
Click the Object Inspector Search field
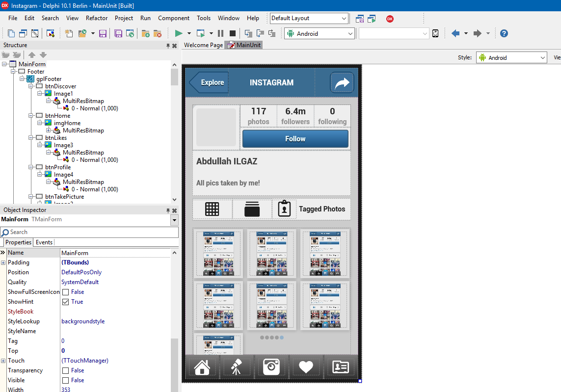tap(89, 232)
